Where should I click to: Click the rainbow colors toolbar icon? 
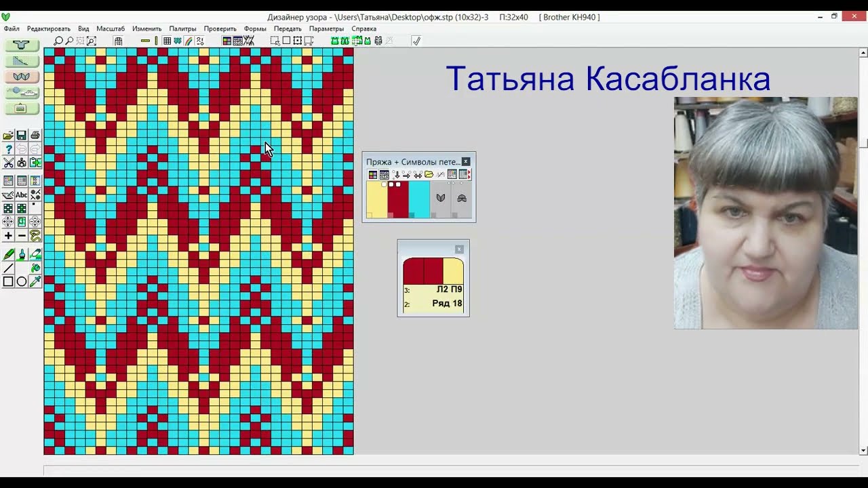[x=189, y=41]
